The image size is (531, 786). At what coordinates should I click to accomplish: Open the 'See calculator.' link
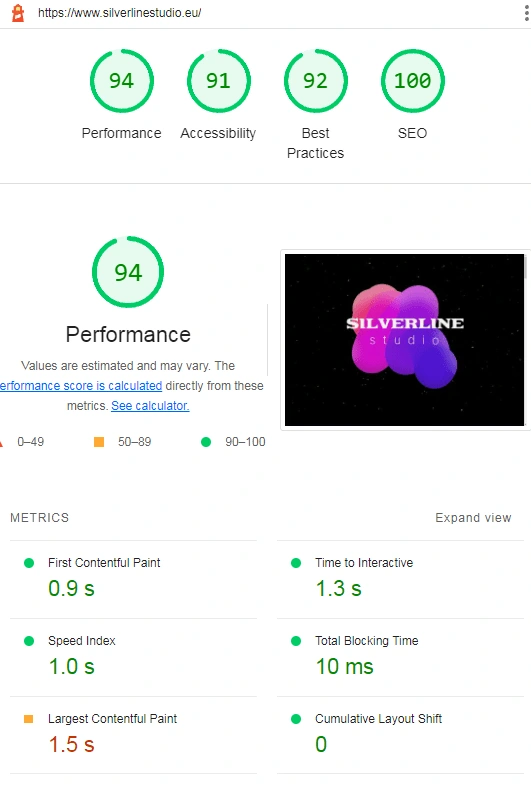coord(150,406)
